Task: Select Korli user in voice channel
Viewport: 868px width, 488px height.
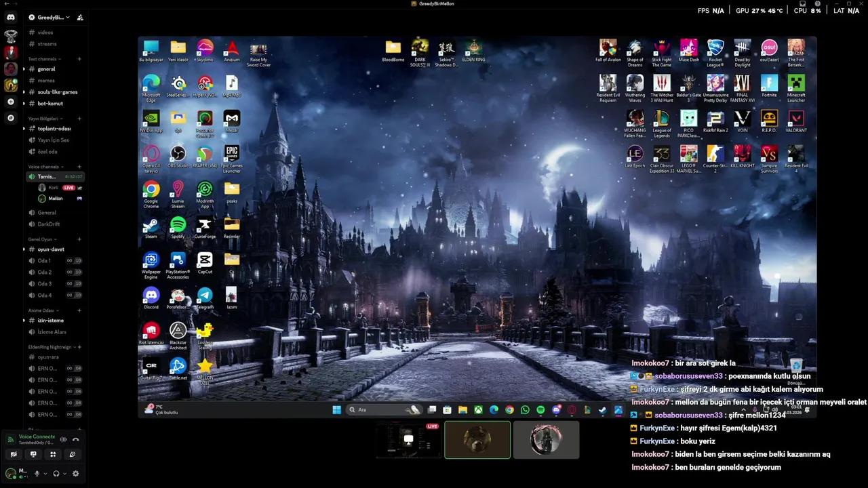Action: (60, 188)
